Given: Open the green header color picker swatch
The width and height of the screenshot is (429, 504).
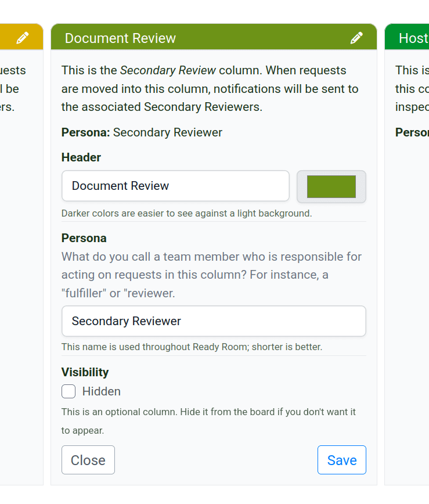Looking at the screenshot, I should tap(331, 186).
